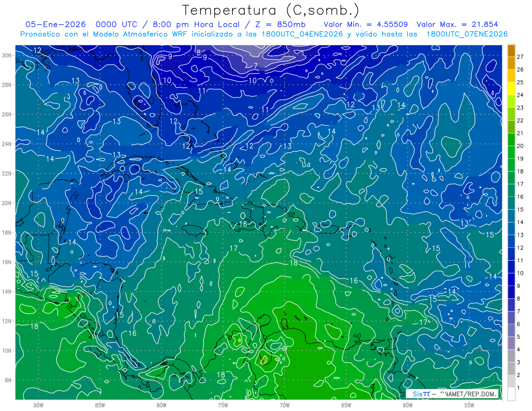Click the latitude label "22N"
The width and height of the screenshot is (532, 411).
pos(7,173)
